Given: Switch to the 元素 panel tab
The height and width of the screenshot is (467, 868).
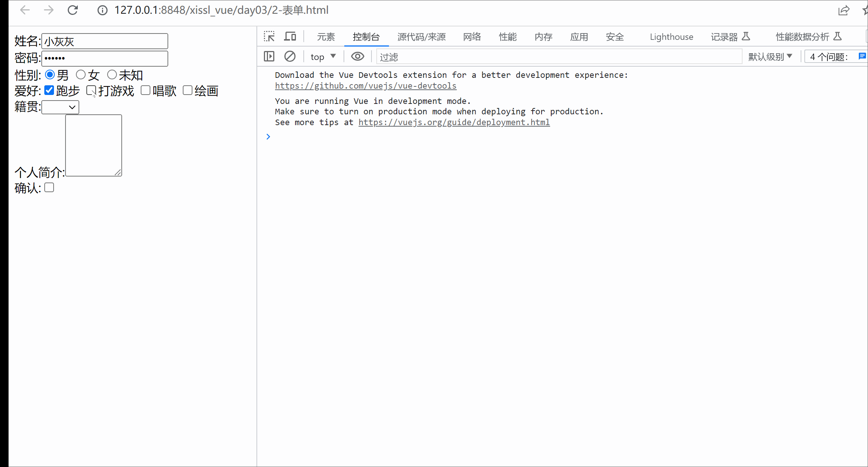Looking at the screenshot, I should (325, 36).
